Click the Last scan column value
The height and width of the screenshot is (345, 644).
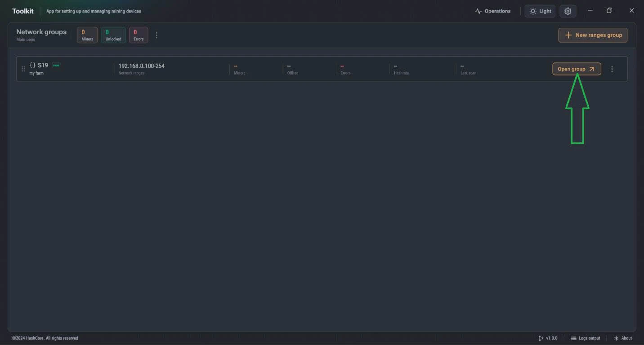click(462, 66)
